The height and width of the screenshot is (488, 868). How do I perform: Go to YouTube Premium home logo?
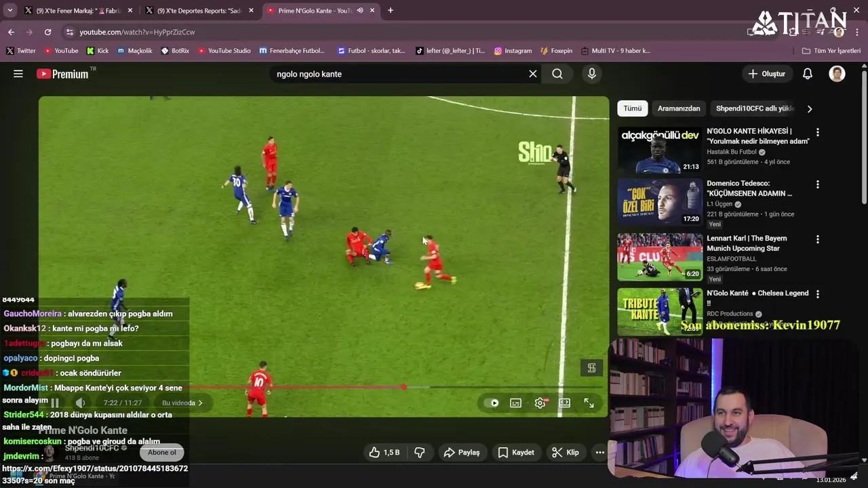click(62, 74)
